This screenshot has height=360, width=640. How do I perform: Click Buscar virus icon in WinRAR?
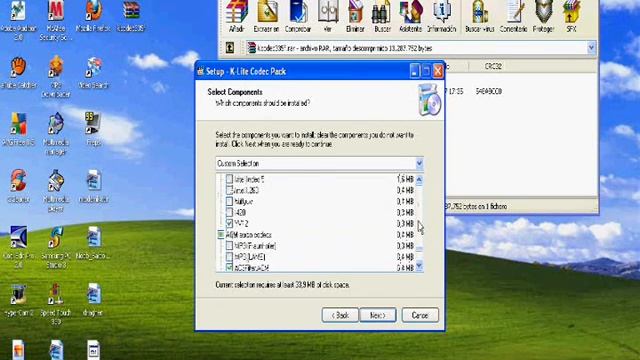(480, 16)
